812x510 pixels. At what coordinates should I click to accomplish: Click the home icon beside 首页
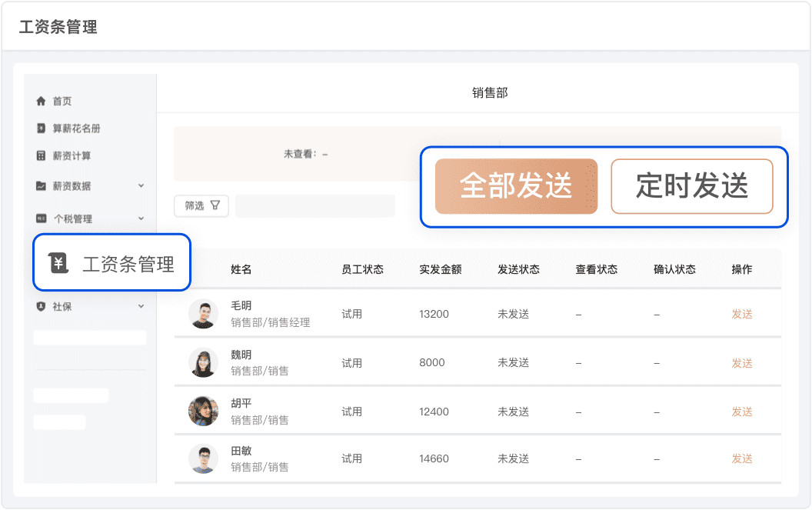tap(42, 102)
